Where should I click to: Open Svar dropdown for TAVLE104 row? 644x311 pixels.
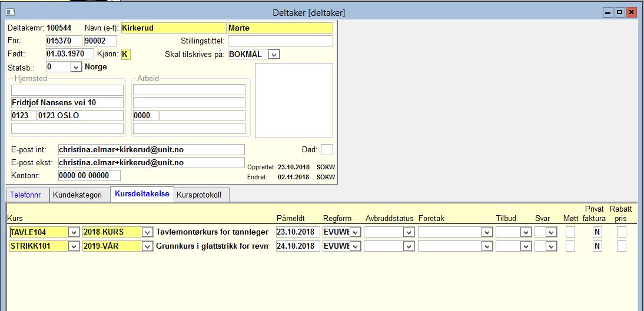tap(550, 232)
